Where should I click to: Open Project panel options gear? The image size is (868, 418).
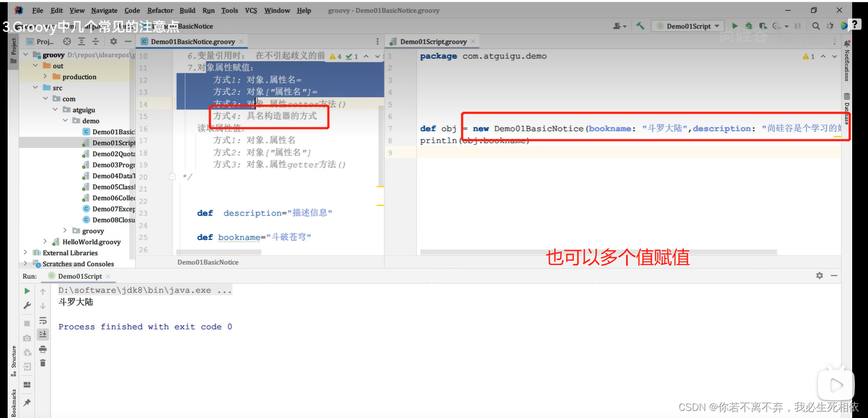click(x=114, y=42)
